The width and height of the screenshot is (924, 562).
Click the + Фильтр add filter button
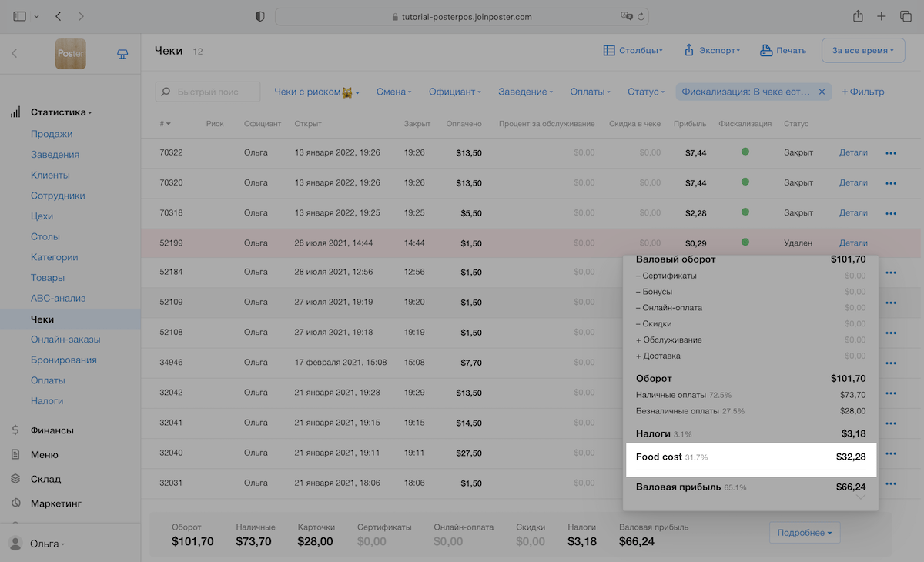[862, 92]
